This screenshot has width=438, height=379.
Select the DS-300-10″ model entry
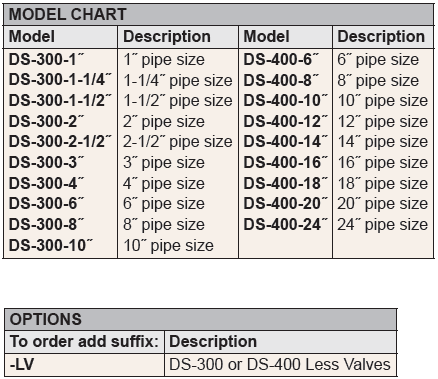[51, 245]
